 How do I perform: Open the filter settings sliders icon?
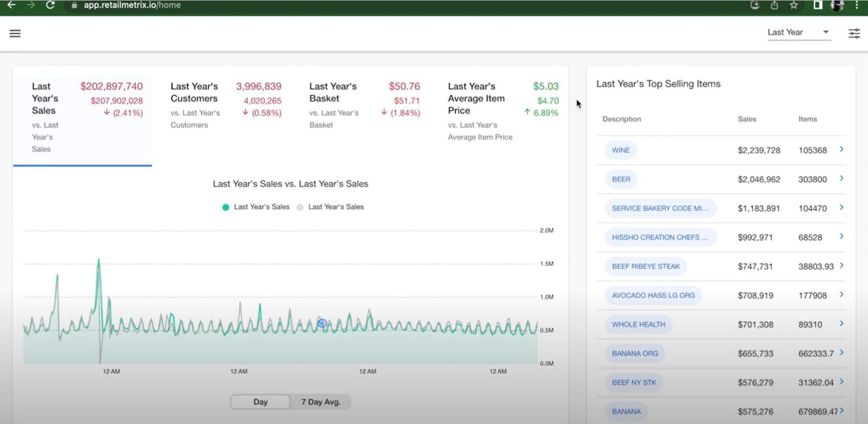pos(854,33)
